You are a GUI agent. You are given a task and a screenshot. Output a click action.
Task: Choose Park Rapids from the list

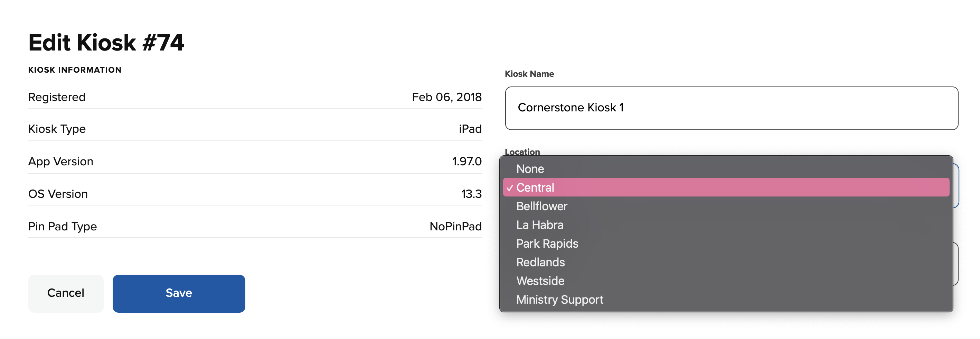(547, 244)
